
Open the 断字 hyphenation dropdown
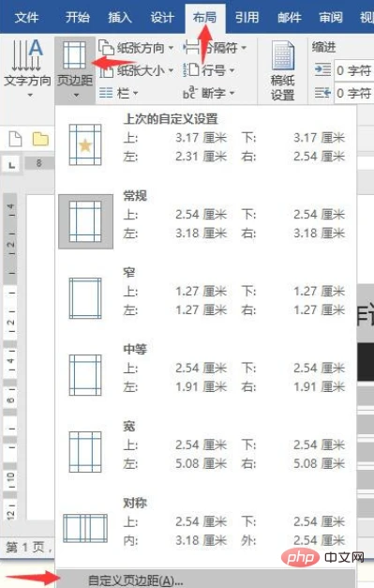point(232,93)
